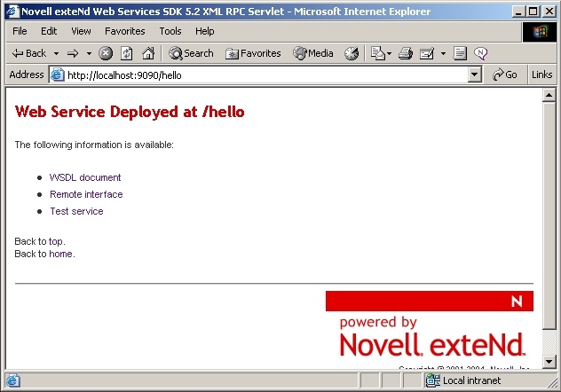Select the 'Web Service Deployed at /hello' heading
This screenshot has width=561, height=392.
[130, 112]
